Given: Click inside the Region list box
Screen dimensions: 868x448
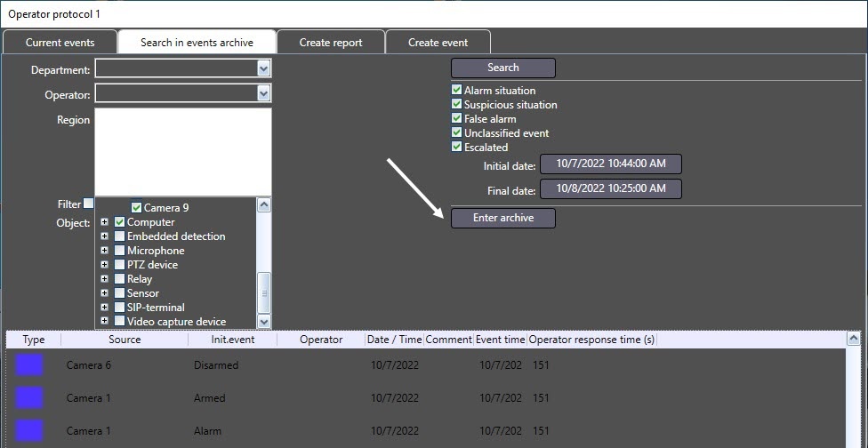Looking at the screenshot, I should coord(182,151).
